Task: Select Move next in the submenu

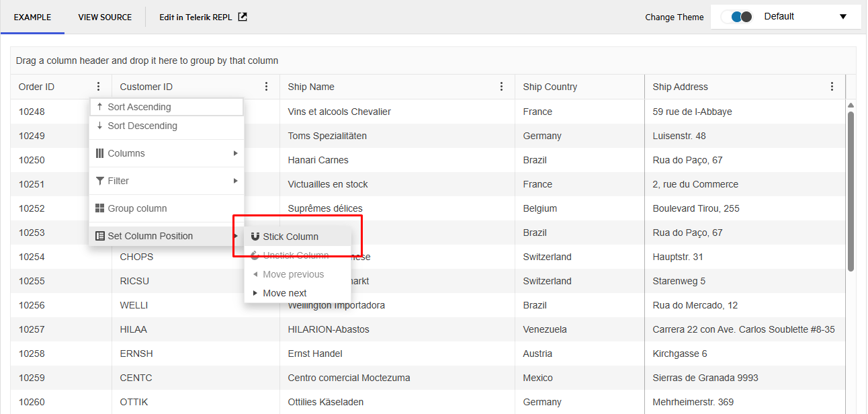Action: (284, 292)
